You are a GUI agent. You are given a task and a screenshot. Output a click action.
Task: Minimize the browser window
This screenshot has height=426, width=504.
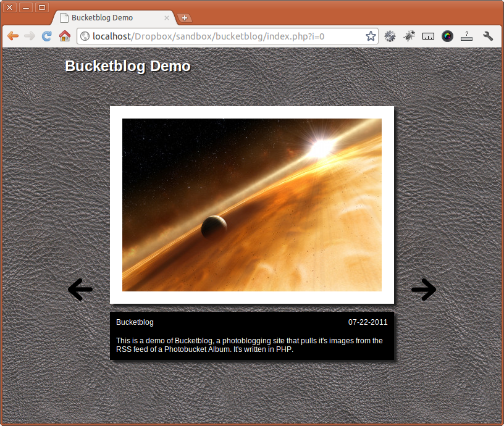click(x=26, y=7)
